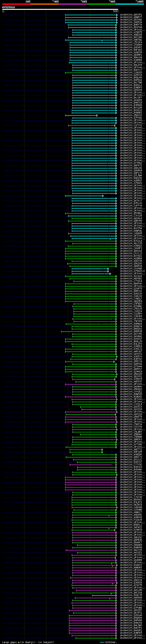Select label UniRef100_A9RTW1
This screenshot has width=146, height=644.
pos(131,40)
